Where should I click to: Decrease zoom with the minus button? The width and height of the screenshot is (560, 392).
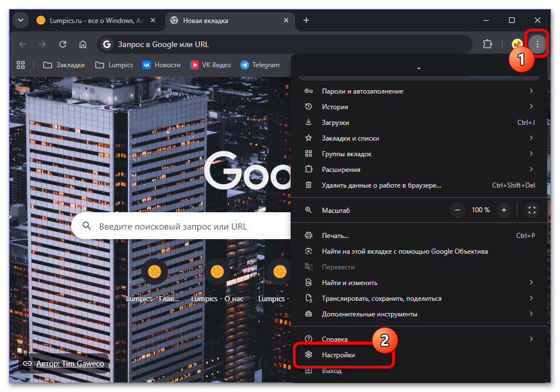457,210
